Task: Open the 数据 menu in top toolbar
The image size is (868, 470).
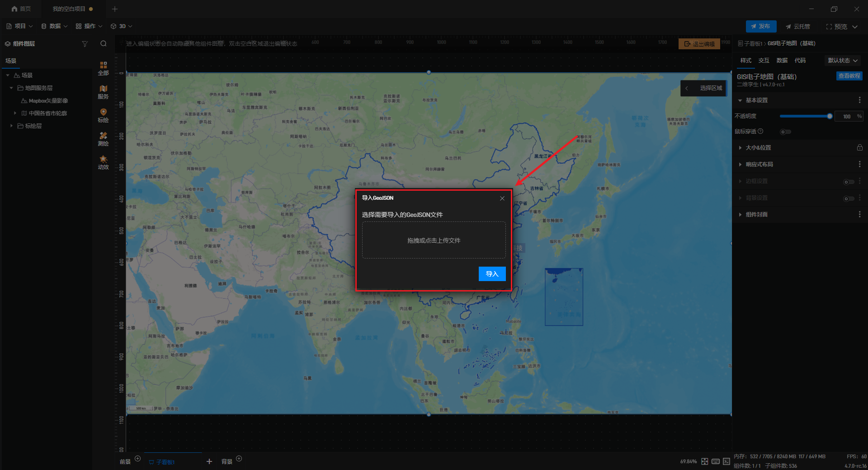Action: pos(54,26)
